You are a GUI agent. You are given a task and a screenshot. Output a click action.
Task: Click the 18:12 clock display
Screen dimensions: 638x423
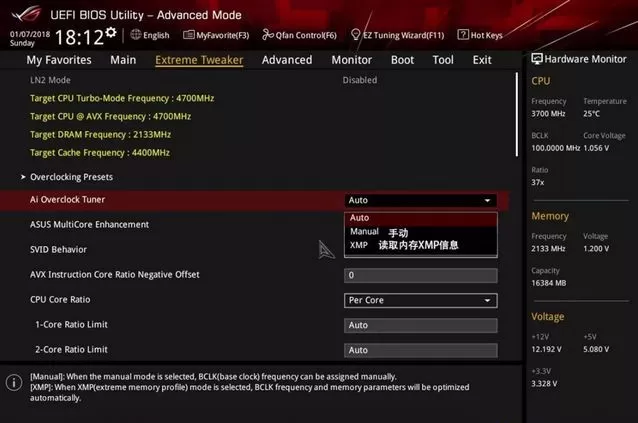(79, 37)
